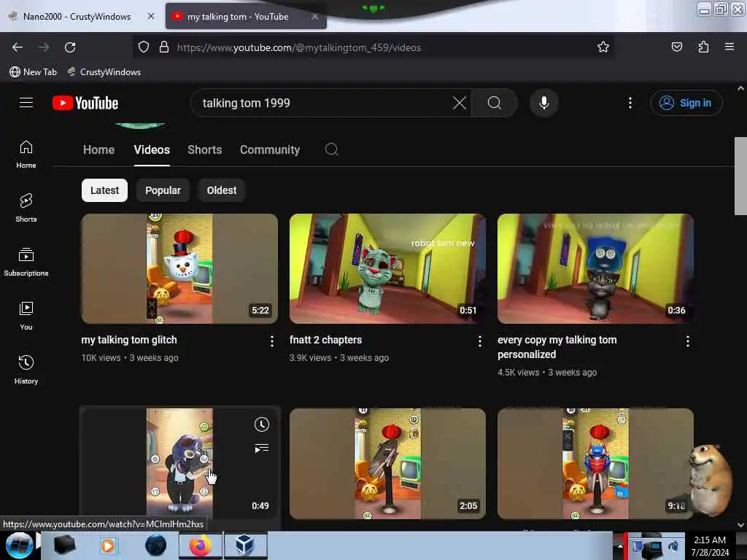Play the 9:18 video thumbnail
This screenshot has width=747, height=560.
(x=595, y=464)
